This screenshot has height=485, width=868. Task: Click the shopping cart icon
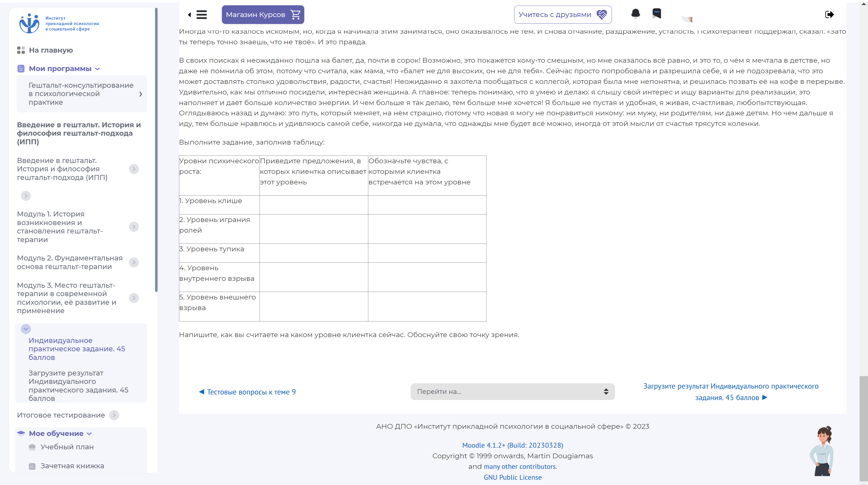[x=296, y=14]
